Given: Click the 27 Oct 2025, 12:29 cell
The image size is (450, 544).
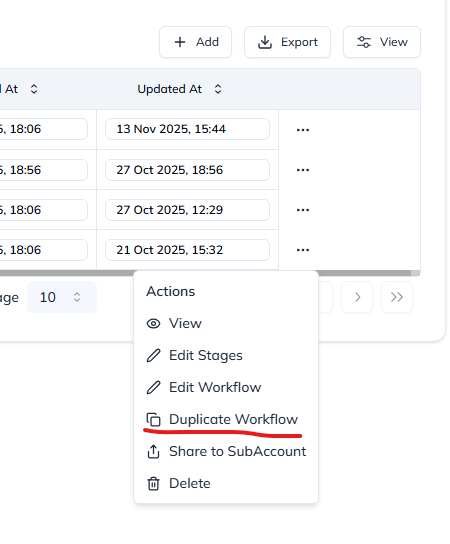Looking at the screenshot, I should point(187,210).
